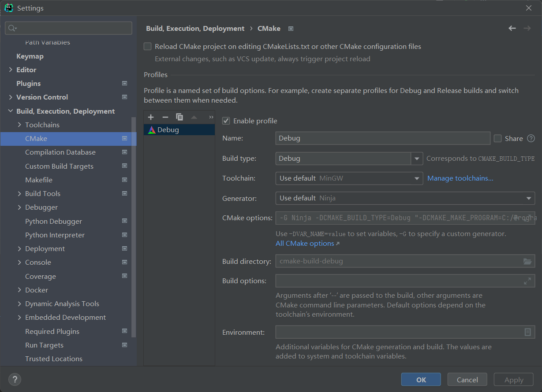Open Compilation Database settings page
This screenshot has height=392, width=542.
click(60, 152)
